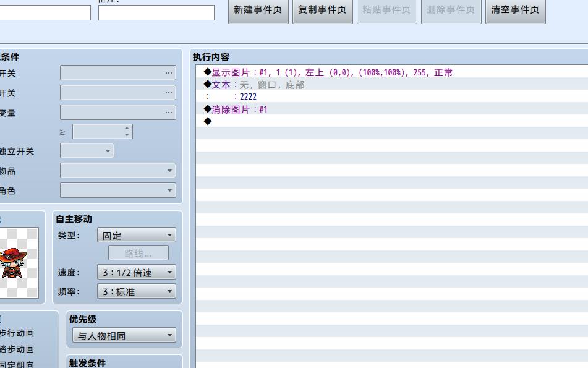
Task: Open the 类型 dropdown showing 固定
Action: pyautogui.click(x=137, y=235)
